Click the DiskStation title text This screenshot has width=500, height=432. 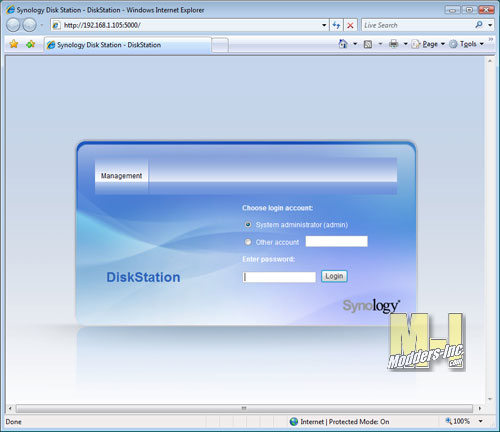(143, 277)
